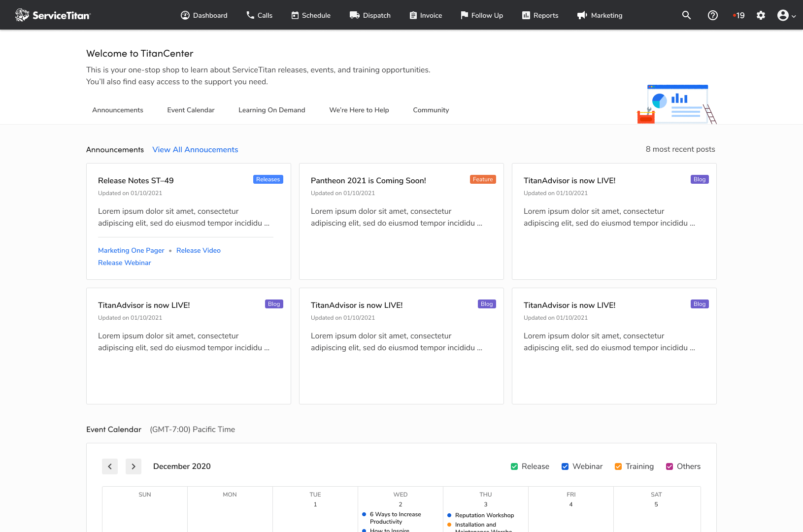
Task: Open settings gear icon
Action: (761, 15)
